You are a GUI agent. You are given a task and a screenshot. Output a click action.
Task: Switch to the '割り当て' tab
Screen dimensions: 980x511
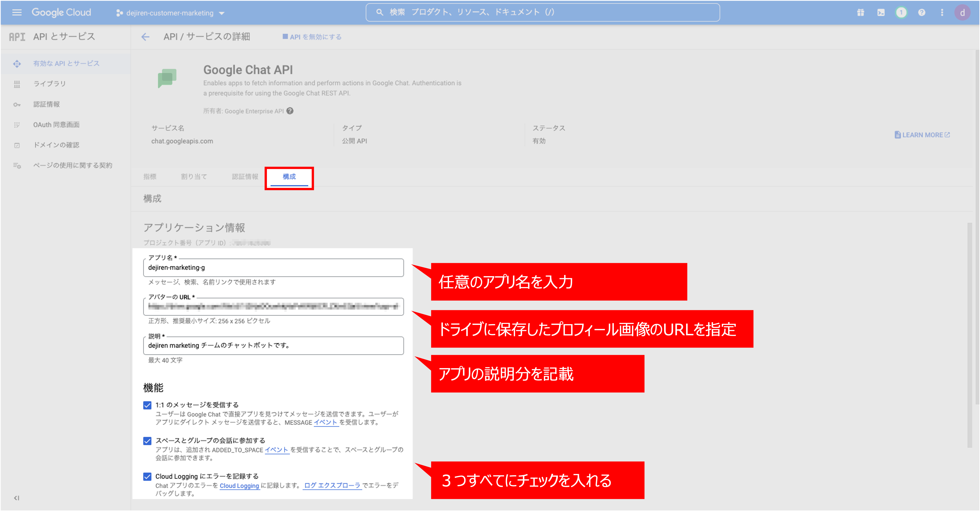point(194,177)
